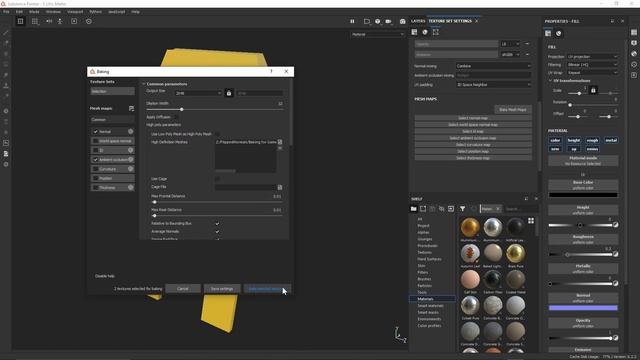Viewport: 640px width, 360px height.
Task: Click Shelf filter funnel icon
Action: click(x=462, y=209)
